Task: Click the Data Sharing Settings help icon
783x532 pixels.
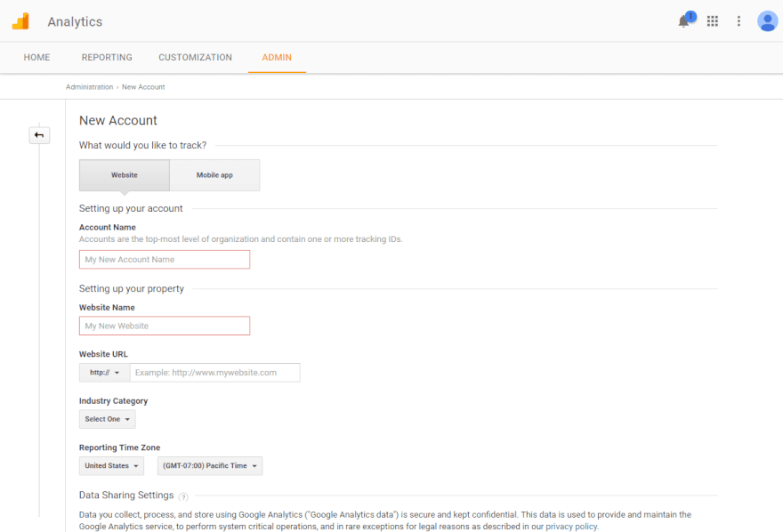Action: [183, 496]
